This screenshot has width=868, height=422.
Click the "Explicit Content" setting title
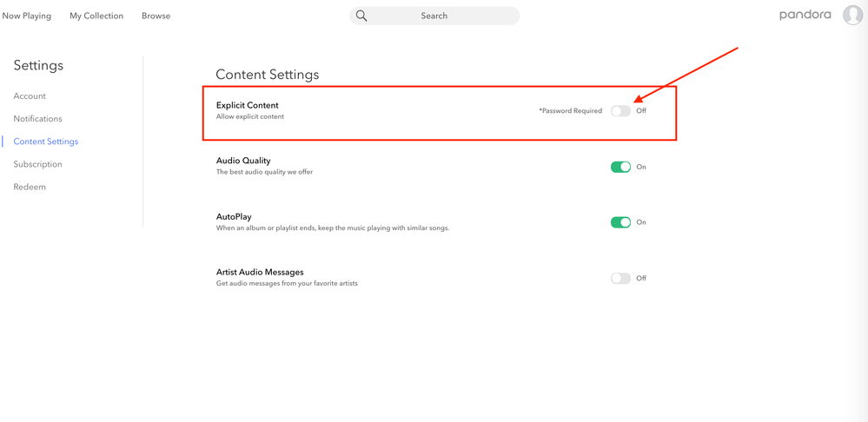[x=248, y=105]
